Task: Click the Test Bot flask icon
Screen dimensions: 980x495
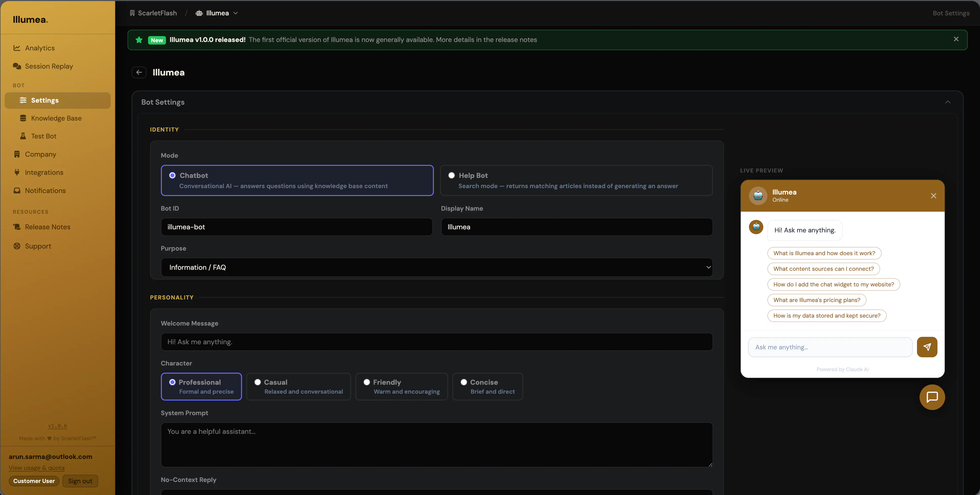Action: point(23,136)
